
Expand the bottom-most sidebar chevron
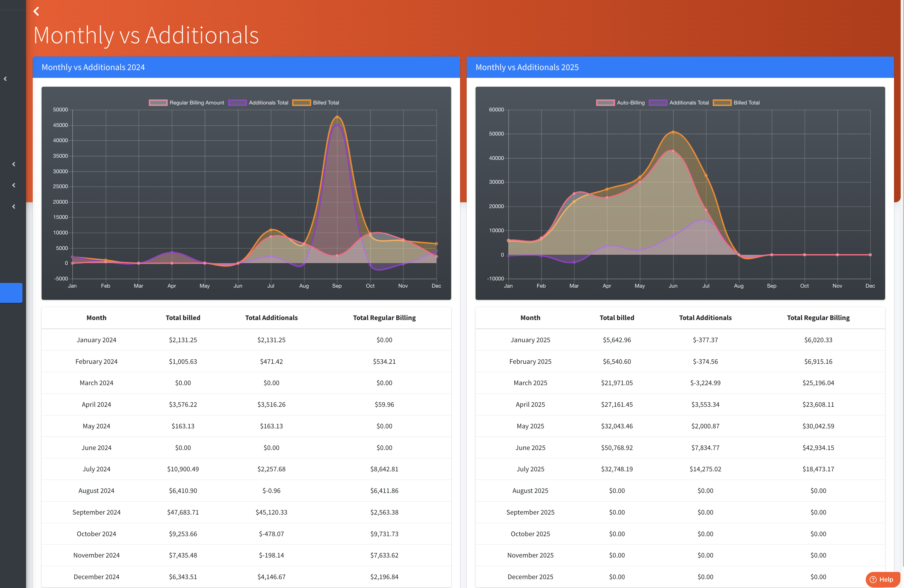point(14,207)
